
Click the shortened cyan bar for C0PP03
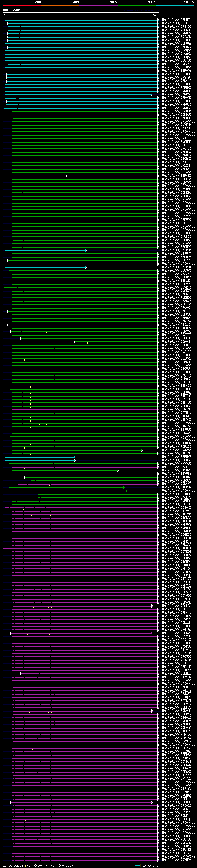(78, 95)
